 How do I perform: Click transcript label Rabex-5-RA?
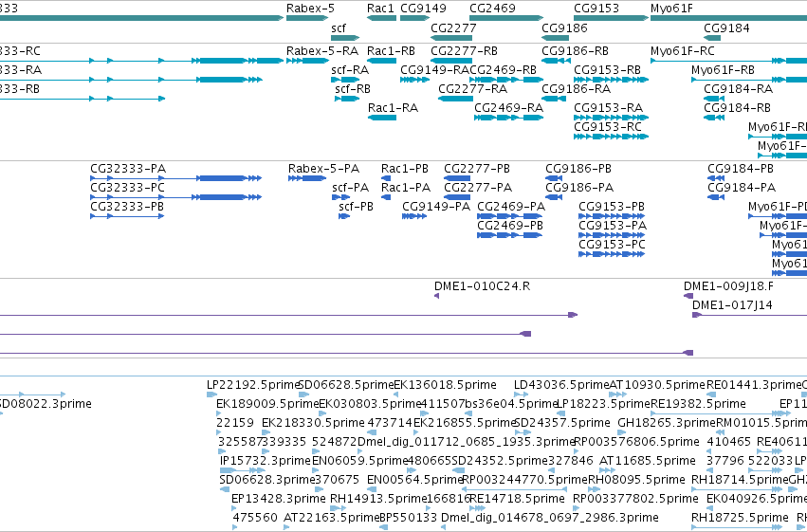point(322,51)
